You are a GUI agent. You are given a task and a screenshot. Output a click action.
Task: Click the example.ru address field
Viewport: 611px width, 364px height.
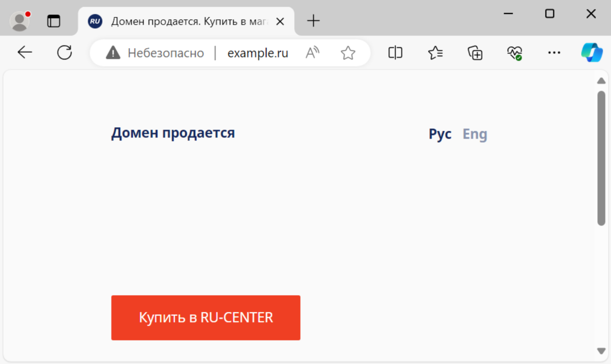click(258, 53)
